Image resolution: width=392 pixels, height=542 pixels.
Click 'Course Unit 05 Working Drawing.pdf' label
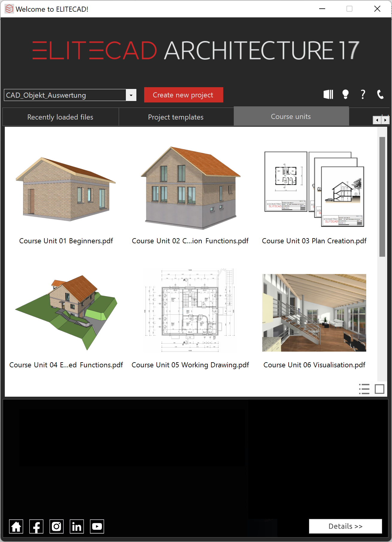190,365
